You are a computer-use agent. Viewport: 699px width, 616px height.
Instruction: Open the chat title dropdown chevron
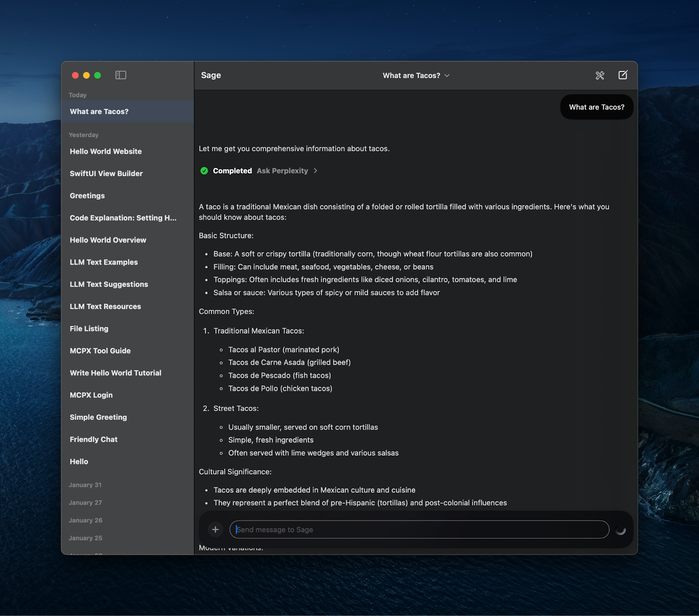coord(447,76)
